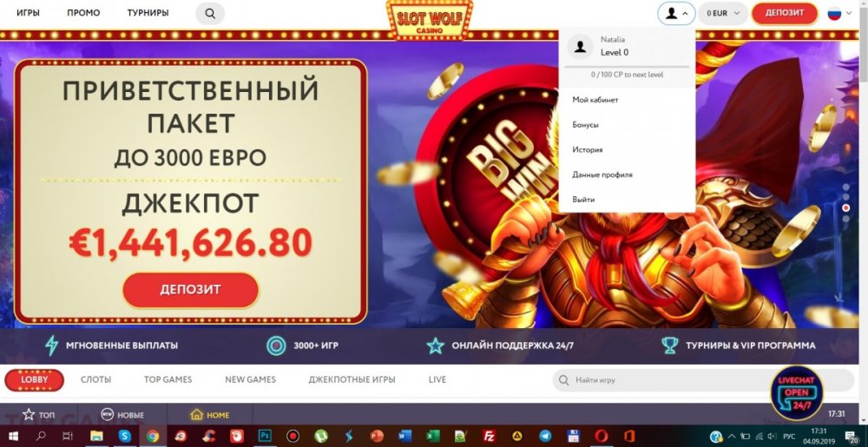
Task: Open the Livechat 24/7 neon icon
Action: click(x=797, y=393)
